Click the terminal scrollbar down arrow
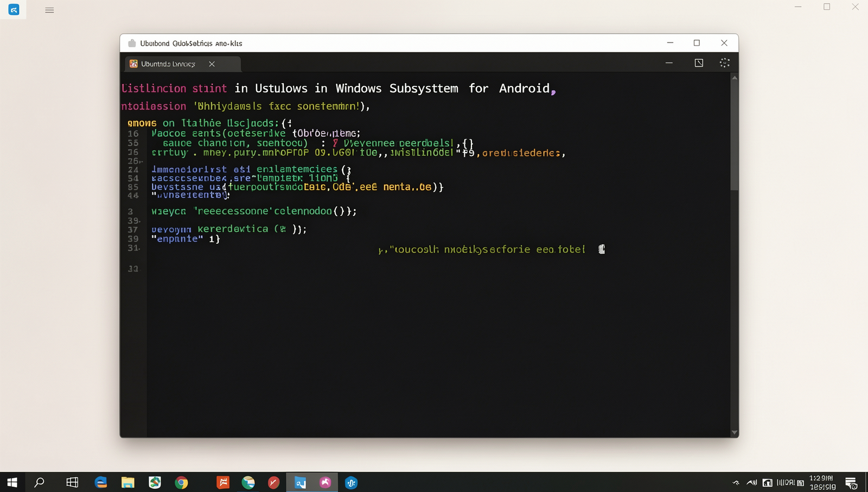This screenshot has width=868, height=492. pos(735,433)
